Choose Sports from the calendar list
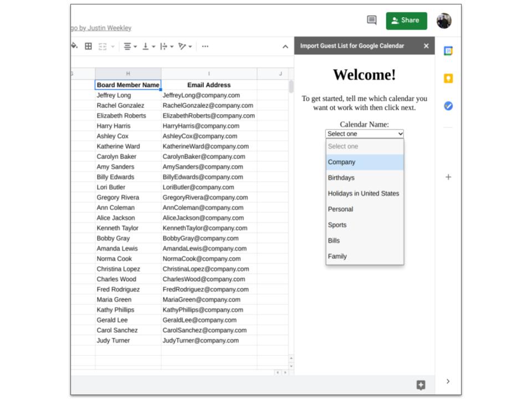Image resolution: width=532 pixels, height=399 pixels. (x=365, y=225)
